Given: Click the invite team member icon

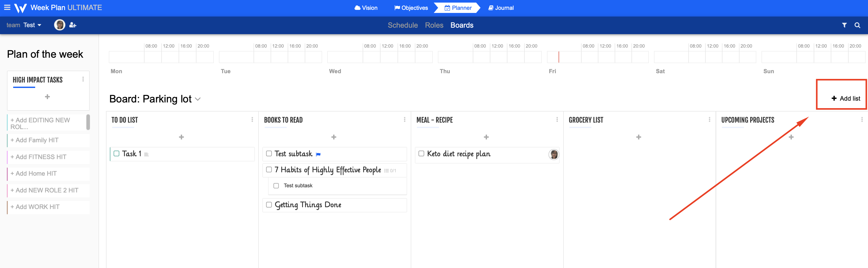Looking at the screenshot, I should [x=73, y=25].
